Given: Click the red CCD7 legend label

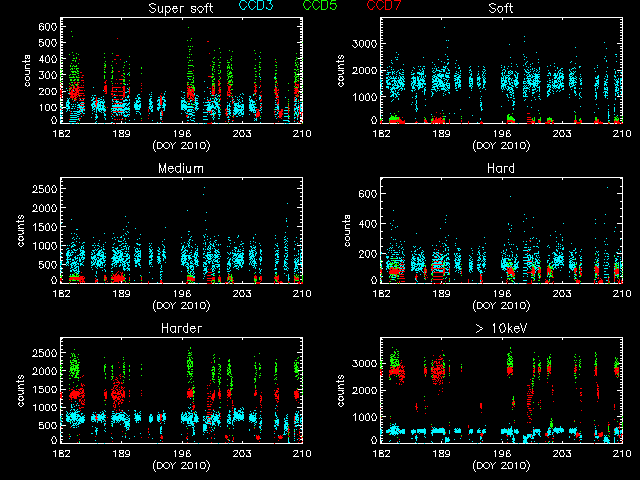Looking at the screenshot, I should coord(387,7).
